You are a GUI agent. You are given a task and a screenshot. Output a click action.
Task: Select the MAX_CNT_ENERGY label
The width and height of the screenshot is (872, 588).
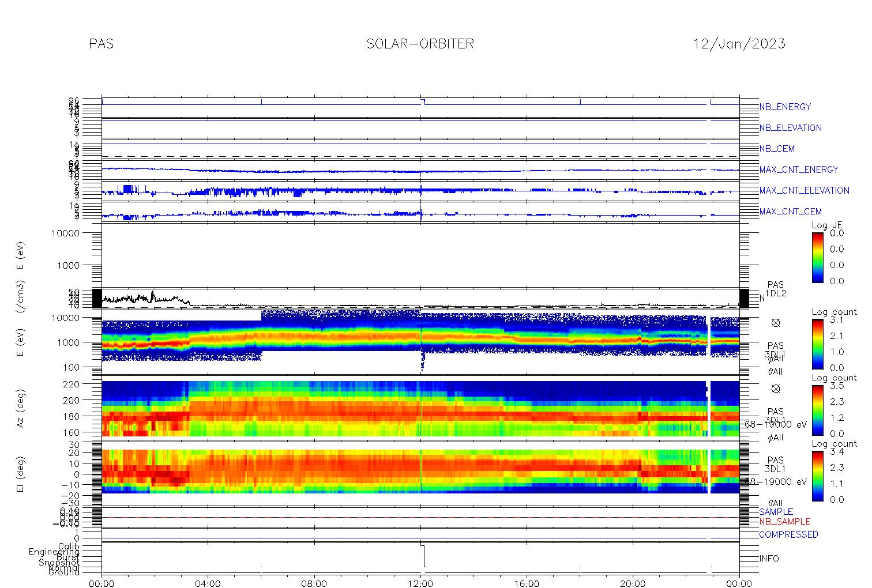[799, 169]
